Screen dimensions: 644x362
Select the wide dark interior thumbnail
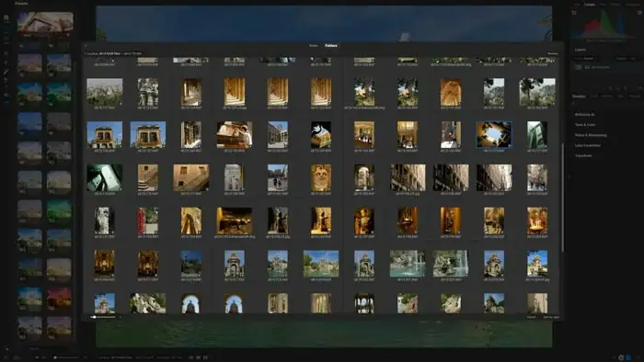(235, 221)
